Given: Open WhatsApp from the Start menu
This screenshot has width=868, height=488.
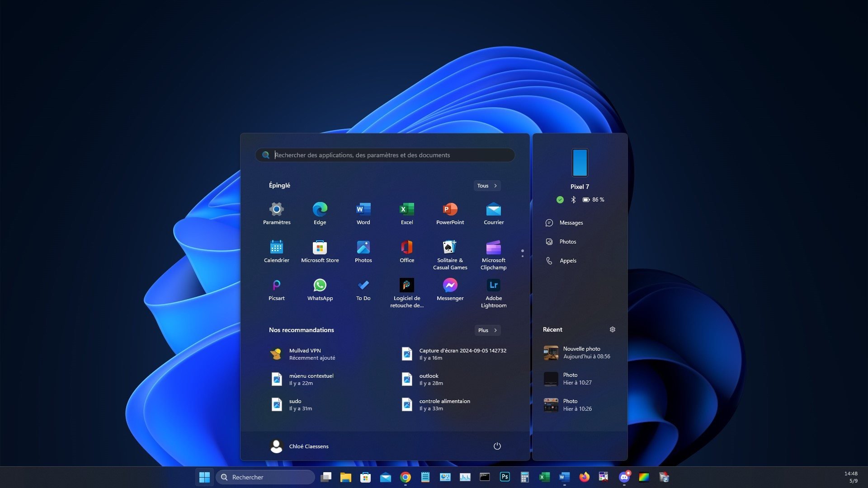Looking at the screenshot, I should [x=320, y=285].
